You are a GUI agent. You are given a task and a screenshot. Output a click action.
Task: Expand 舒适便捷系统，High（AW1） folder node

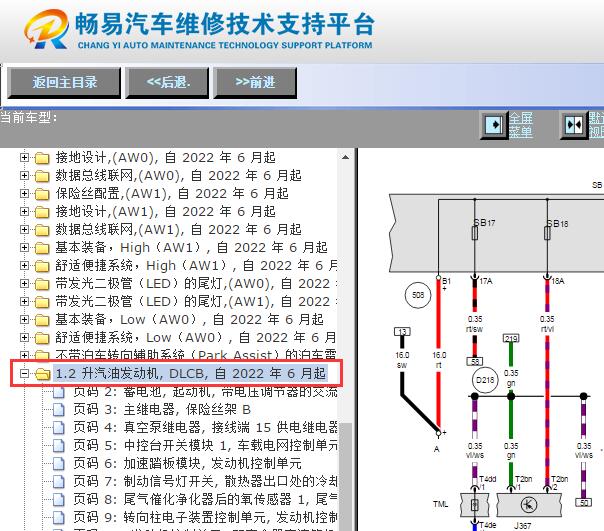coord(24,266)
